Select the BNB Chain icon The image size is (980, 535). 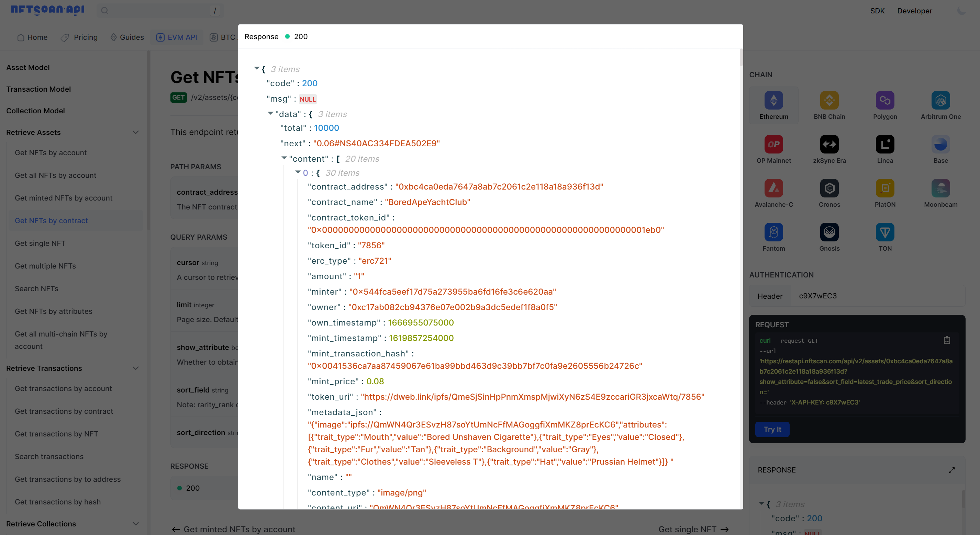829,100
